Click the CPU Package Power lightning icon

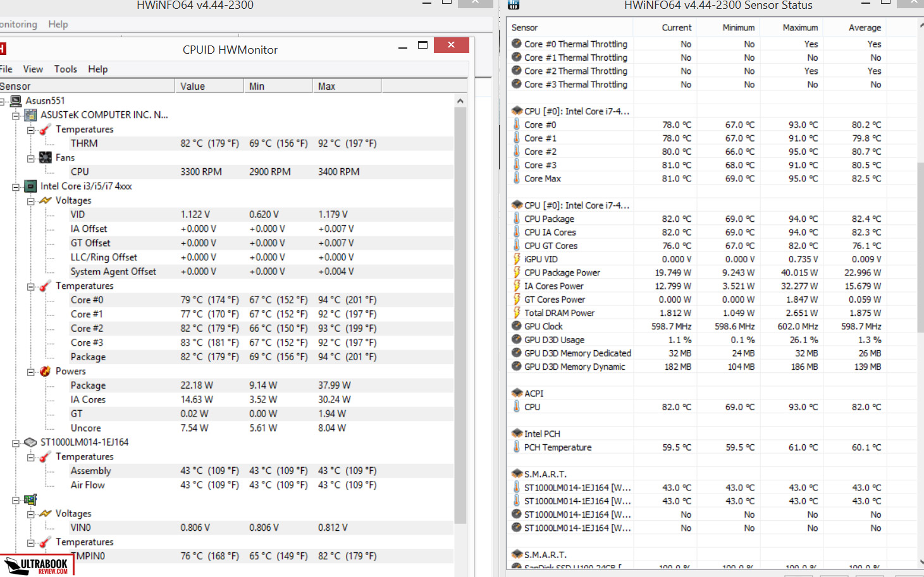[x=517, y=272]
